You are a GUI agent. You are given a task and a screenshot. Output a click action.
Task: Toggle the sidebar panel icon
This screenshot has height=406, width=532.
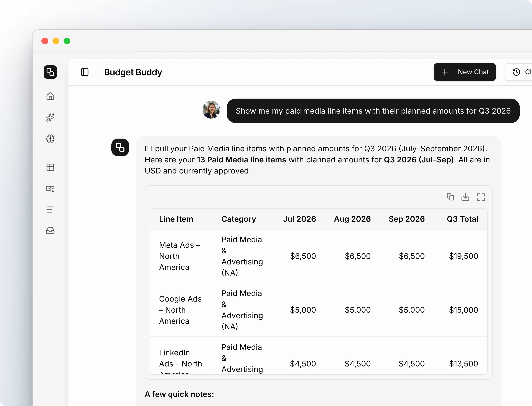click(x=85, y=72)
